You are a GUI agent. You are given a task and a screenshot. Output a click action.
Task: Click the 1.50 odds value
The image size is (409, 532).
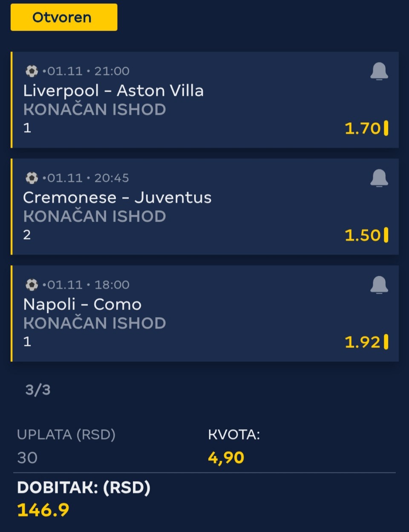[x=362, y=235]
